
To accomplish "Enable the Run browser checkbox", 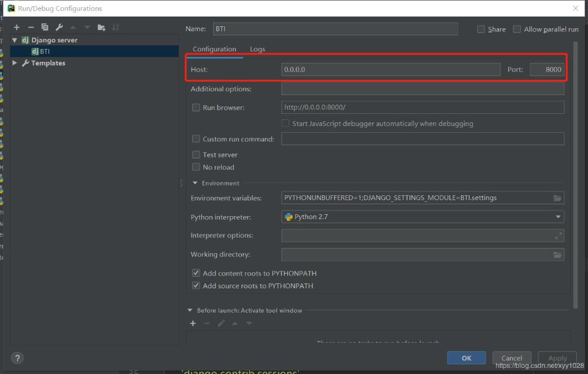I will pos(197,108).
